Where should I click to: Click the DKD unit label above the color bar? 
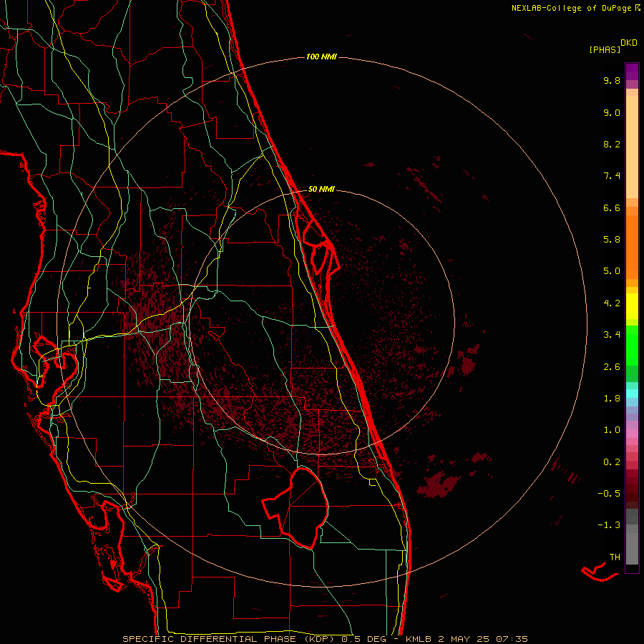tap(629, 43)
